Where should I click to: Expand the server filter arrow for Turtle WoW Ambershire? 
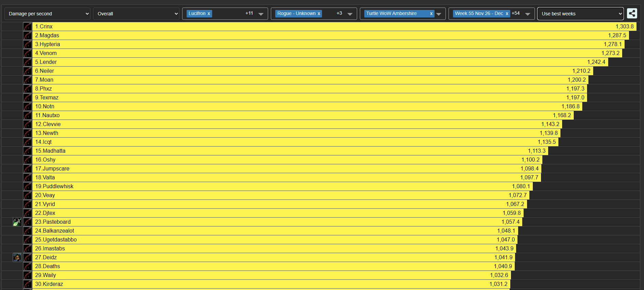click(439, 14)
